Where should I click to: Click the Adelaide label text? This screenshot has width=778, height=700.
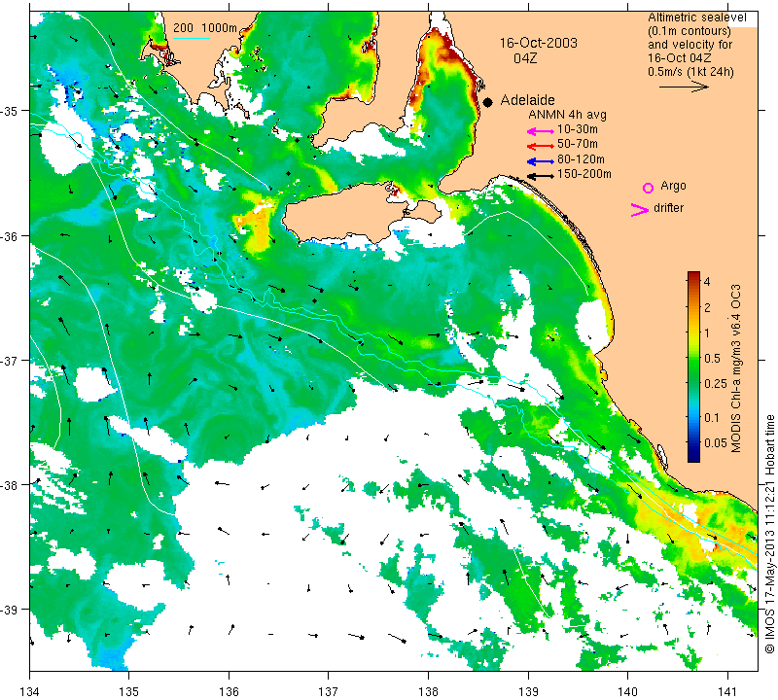click(x=527, y=100)
